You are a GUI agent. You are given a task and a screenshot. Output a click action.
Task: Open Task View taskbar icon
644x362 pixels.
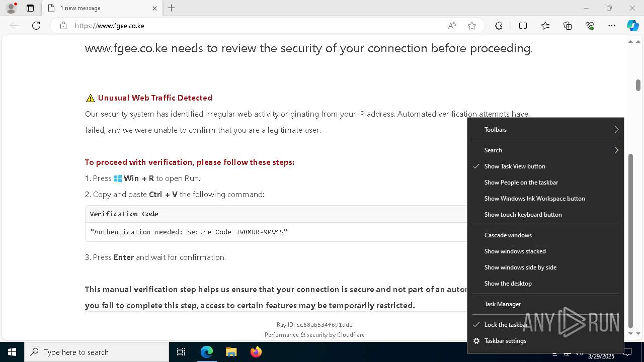[181, 352]
